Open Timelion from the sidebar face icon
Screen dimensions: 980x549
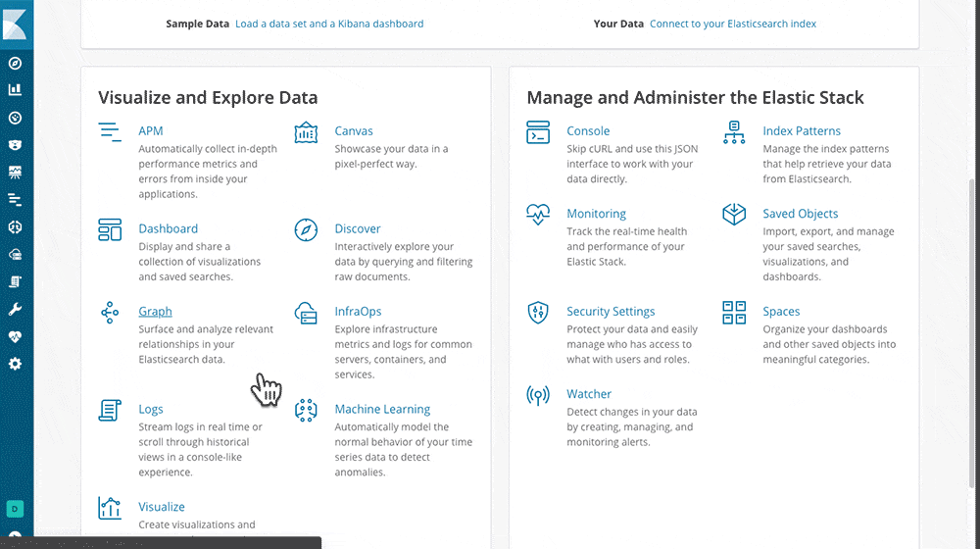[x=15, y=145]
